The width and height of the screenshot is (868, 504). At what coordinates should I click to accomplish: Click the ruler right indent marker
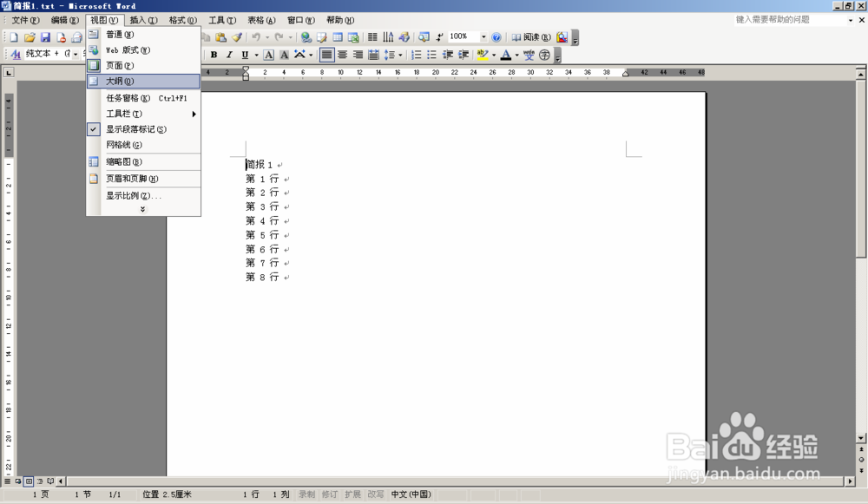(x=626, y=74)
